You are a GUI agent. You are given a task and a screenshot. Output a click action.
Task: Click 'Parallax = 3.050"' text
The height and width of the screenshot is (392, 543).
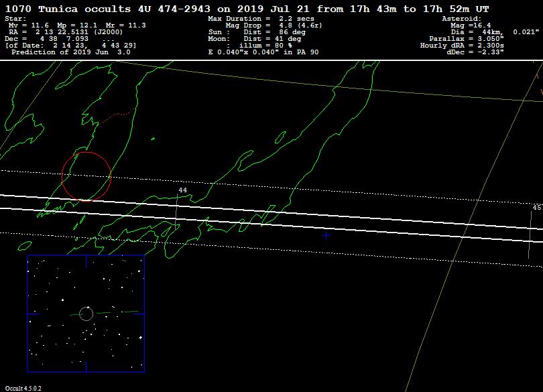tap(467, 39)
